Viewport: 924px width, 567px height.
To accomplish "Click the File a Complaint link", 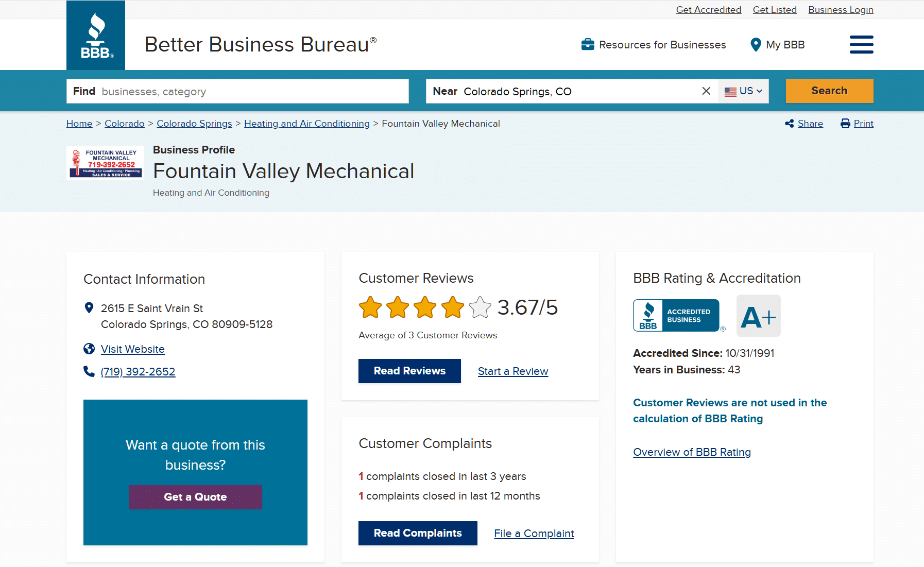I will click(x=534, y=534).
